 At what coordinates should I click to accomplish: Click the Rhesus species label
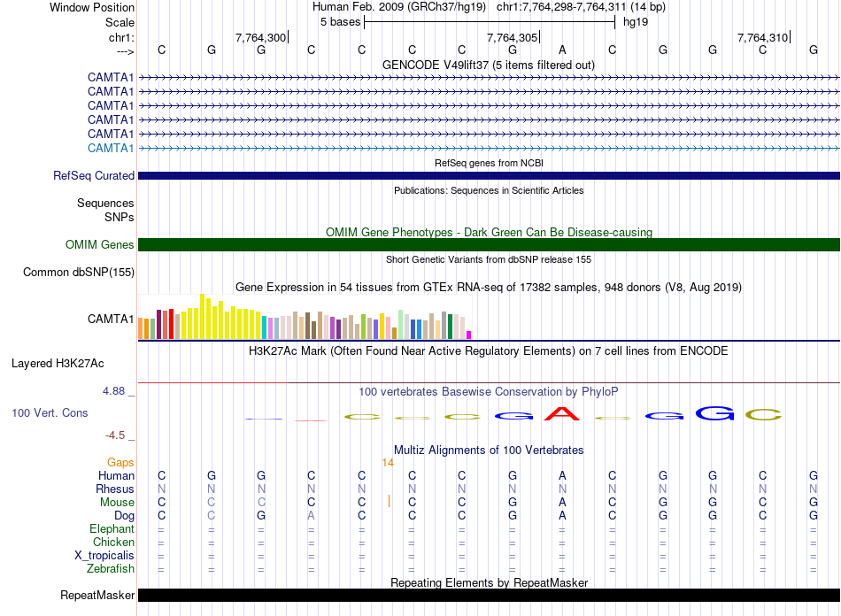click(x=115, y=489)
